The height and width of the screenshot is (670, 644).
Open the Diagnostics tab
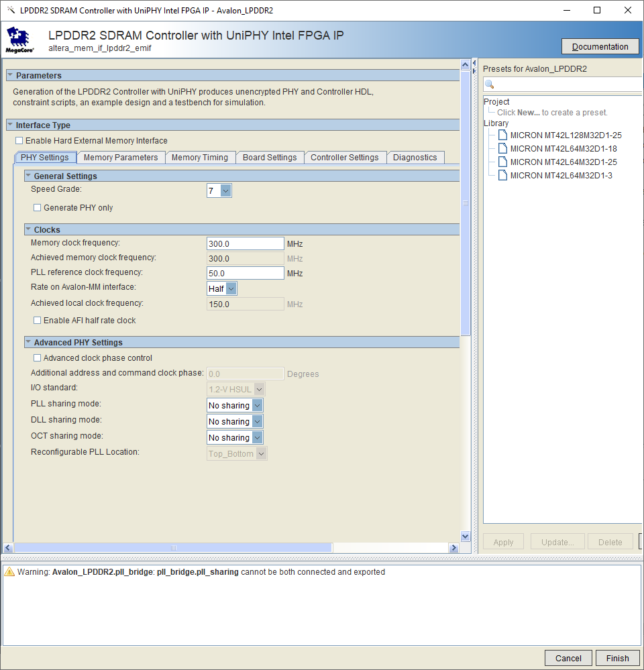click(x=415, y=157)
